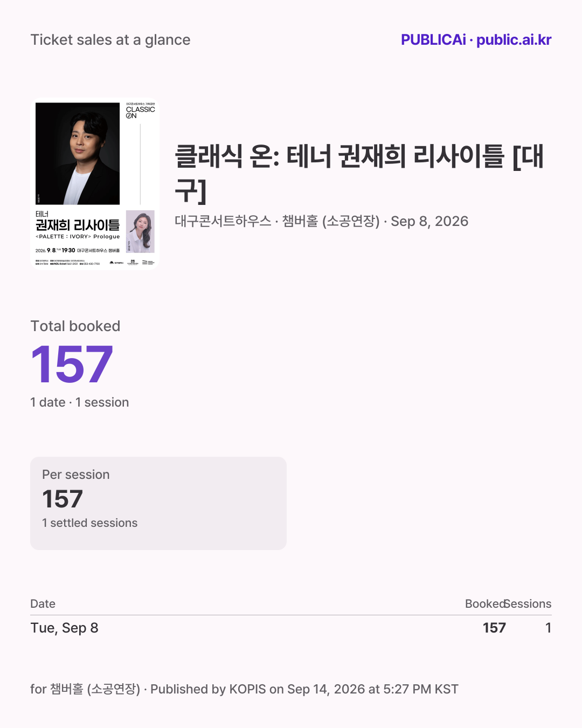
Task: Click the man's portrait on the poster
Action: 78,154
